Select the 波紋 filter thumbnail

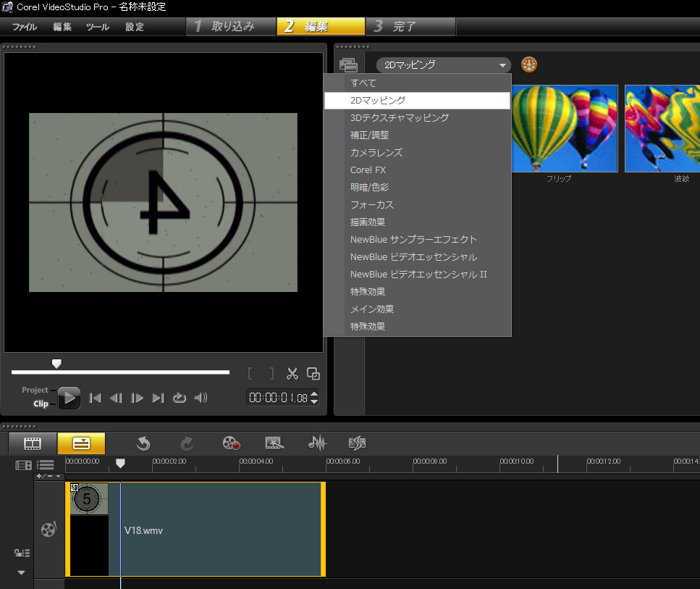tap(662, 129)
